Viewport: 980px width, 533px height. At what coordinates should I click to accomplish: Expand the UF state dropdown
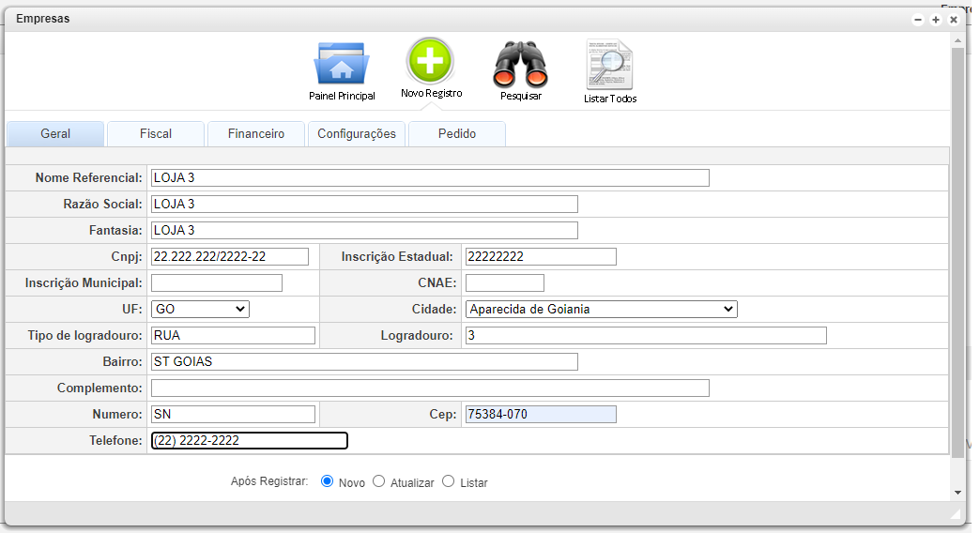click(200, 309)
